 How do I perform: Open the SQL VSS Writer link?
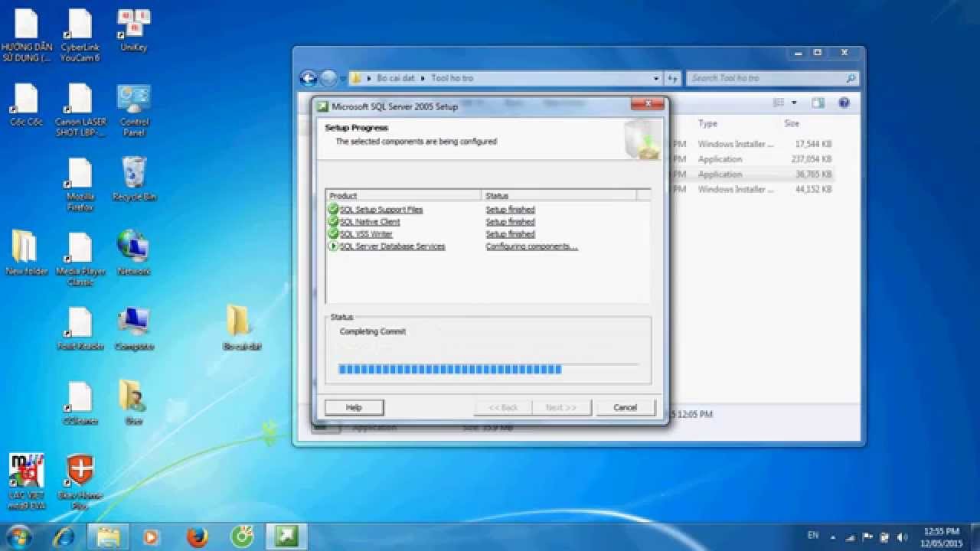(367, 234)
